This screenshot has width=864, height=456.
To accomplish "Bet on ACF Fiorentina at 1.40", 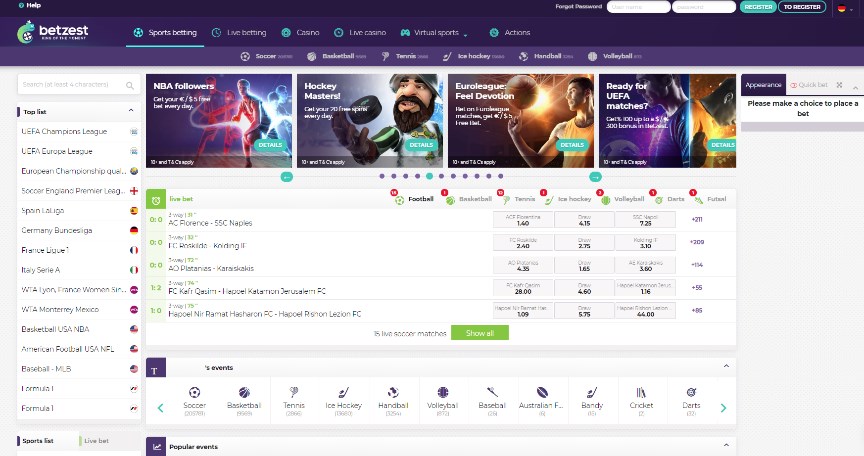I will coord(523,220).
